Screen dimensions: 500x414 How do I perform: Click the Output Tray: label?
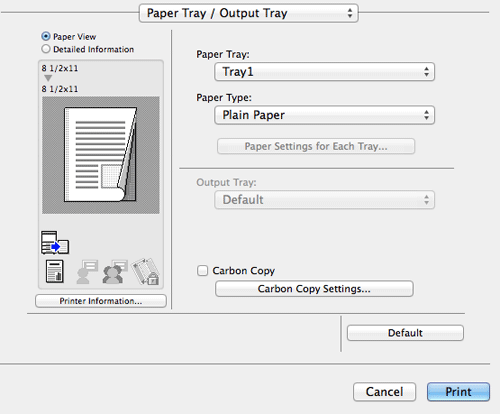[226, 182]
